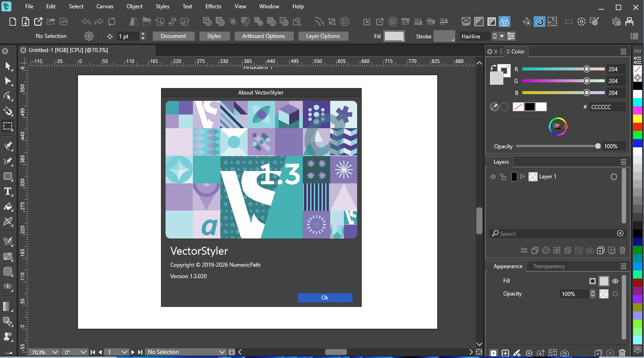Select the Text tool in left toolbar
This screenshot has height=358, width=644.
coord(8,192)
